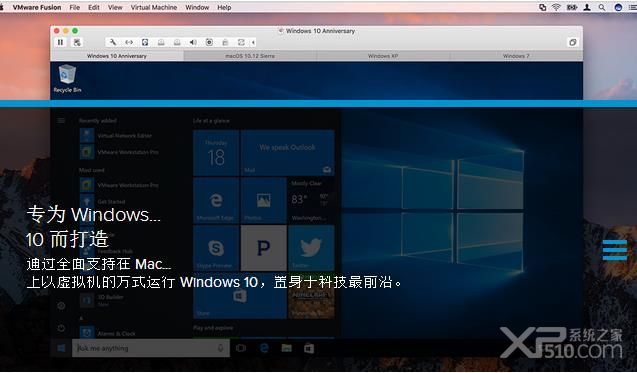The width and height of the screenshot is (637, 373).
Task: Expand the Start menu hamburger icon
Action: [61, 121]
